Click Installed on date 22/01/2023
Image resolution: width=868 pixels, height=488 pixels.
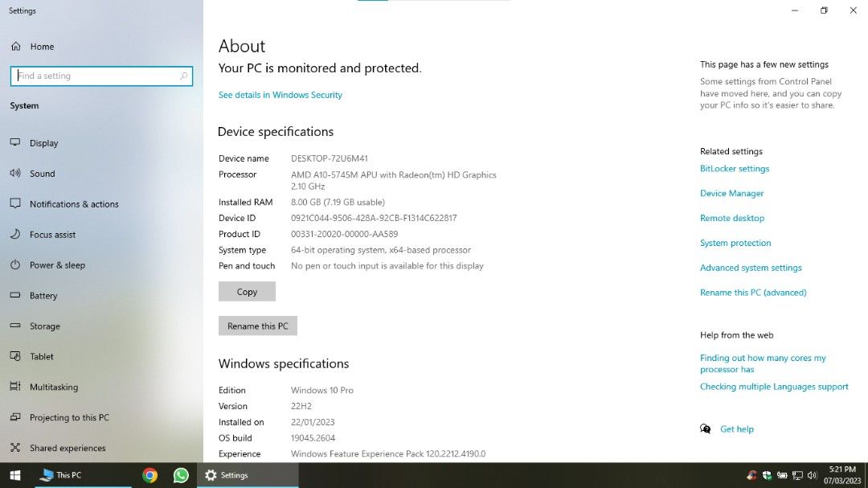pos(313,422)
